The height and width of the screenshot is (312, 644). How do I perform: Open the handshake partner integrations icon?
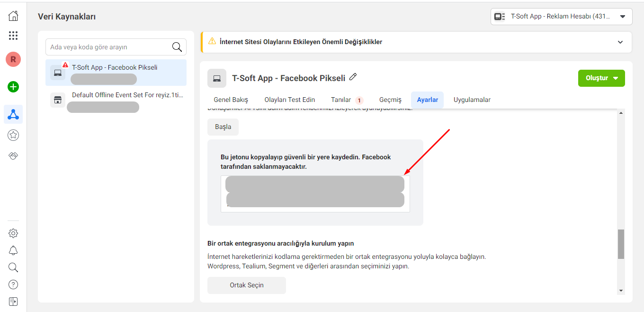click(x=13, y=156)
